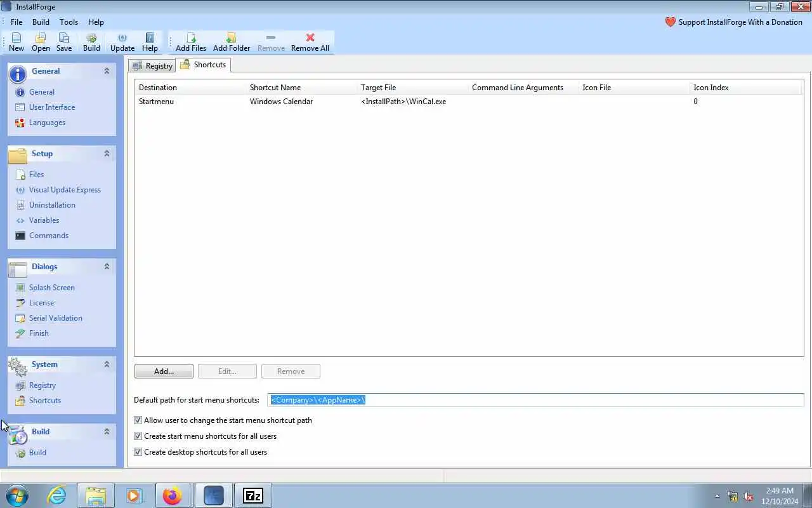Viewport: 812px width, 508px height.
Task: Open the Windows Start menu
Action: point(16,495)
